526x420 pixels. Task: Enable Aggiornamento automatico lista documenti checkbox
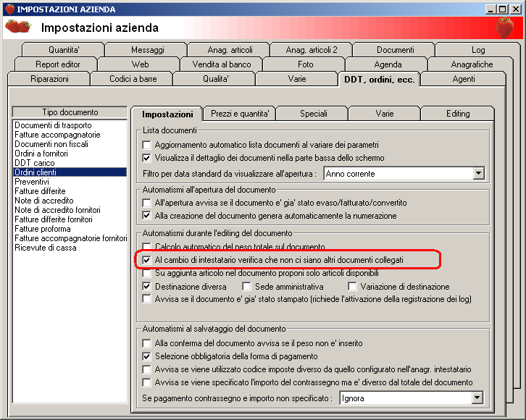click(146, 145)
